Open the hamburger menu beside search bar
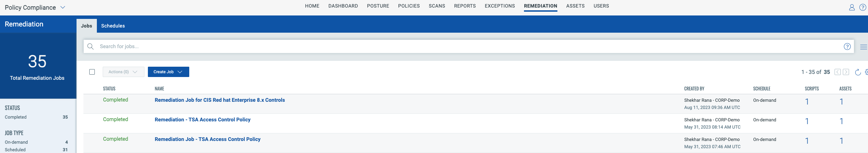The width and height of the screenshot is (868, 153). pyautogui.click(x=863, y=47)
